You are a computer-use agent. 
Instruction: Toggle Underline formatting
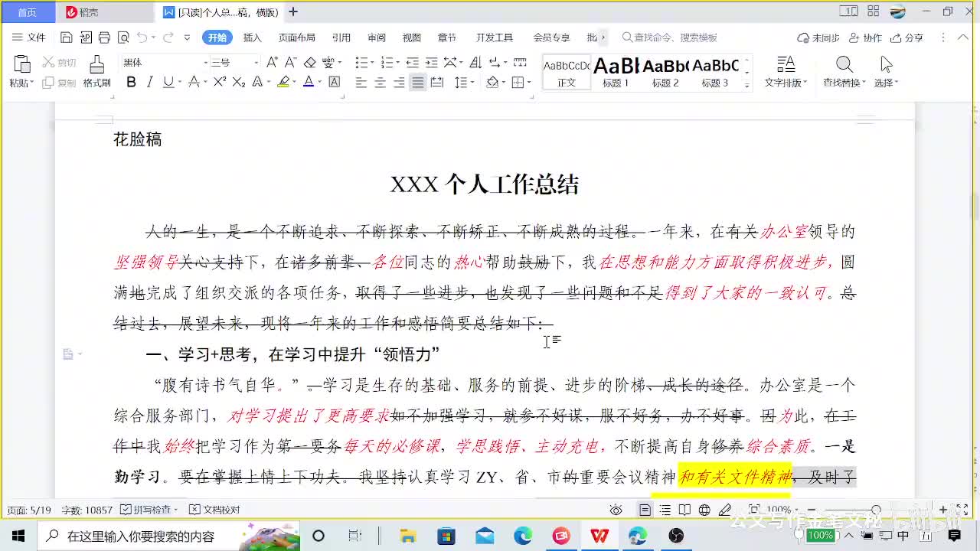coord(168,82)
